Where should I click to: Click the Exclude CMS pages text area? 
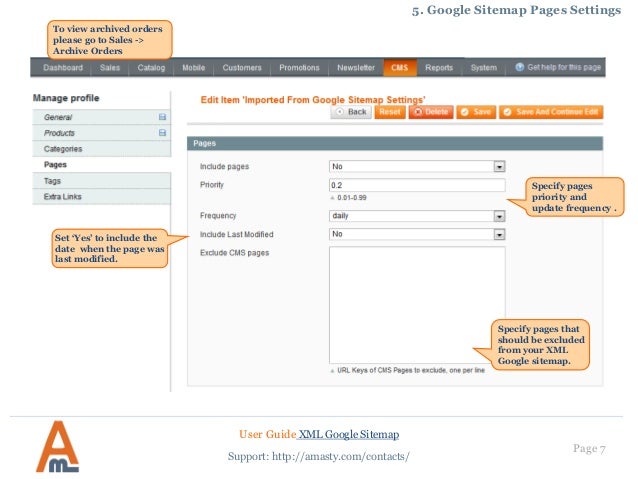pos(417,305)
